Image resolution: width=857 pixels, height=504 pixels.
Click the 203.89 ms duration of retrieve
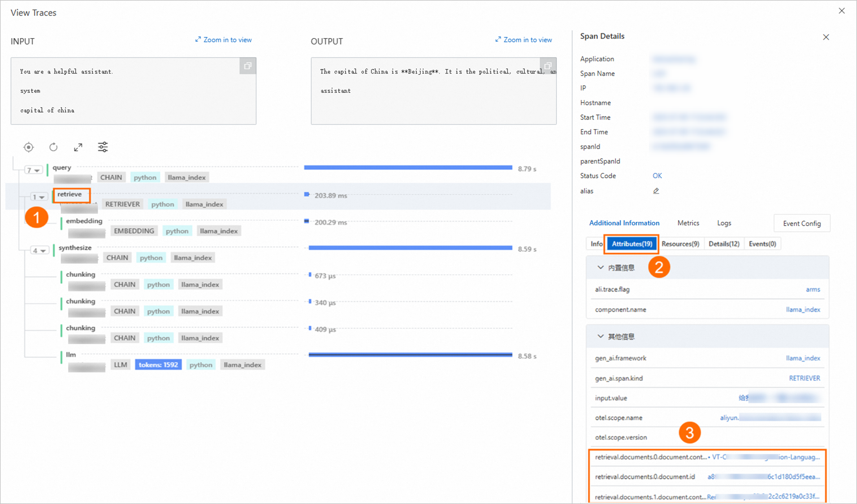click(331, 195)
